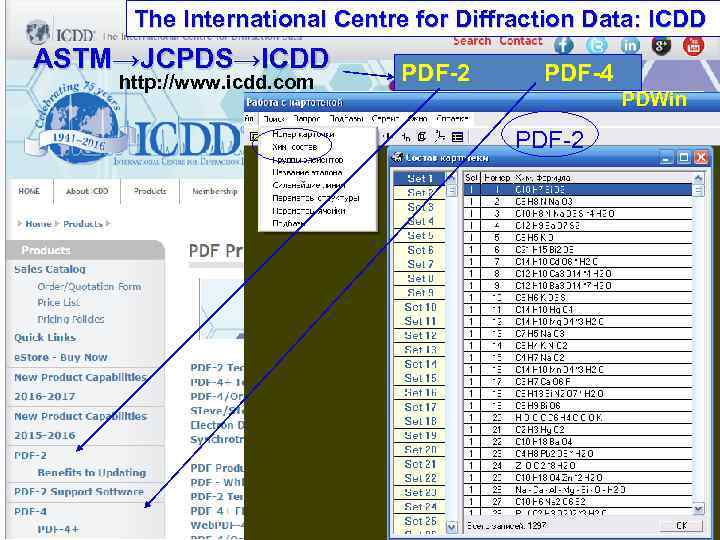Open ICDD's Facebook page icon

pyautogui.click(x=563, y=45)
